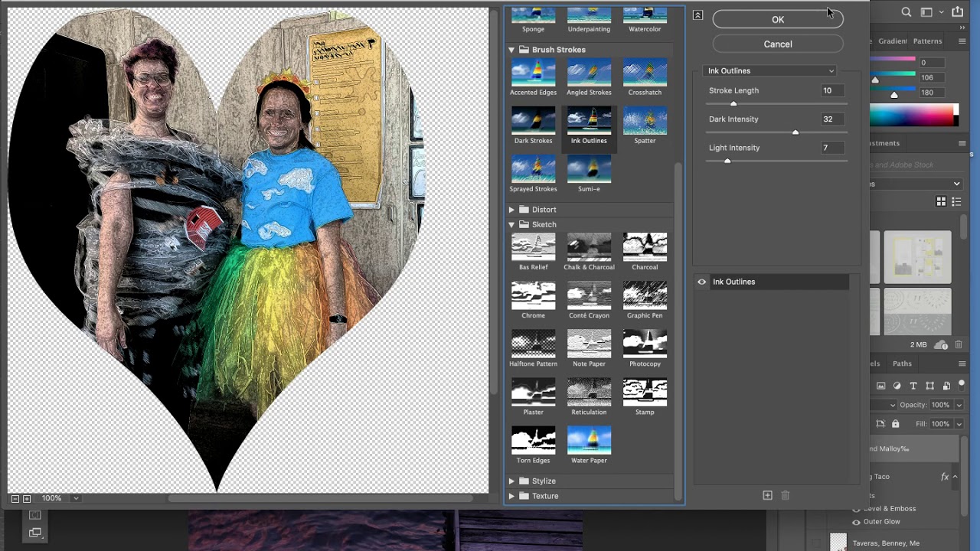Viewport: 980px width, 551px height.
Task: Zoom out the preview with minus button
Action: [15, 498]
